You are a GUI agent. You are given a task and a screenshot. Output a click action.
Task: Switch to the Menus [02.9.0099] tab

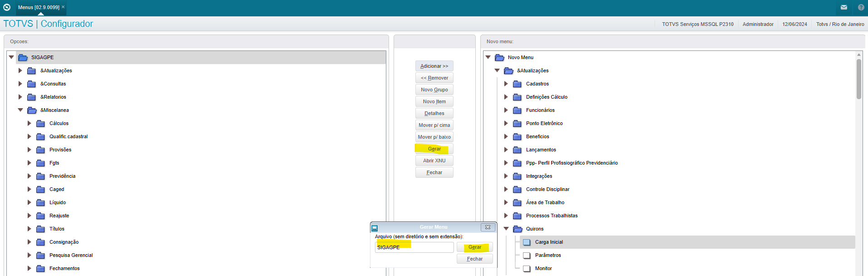coord(39,7)
